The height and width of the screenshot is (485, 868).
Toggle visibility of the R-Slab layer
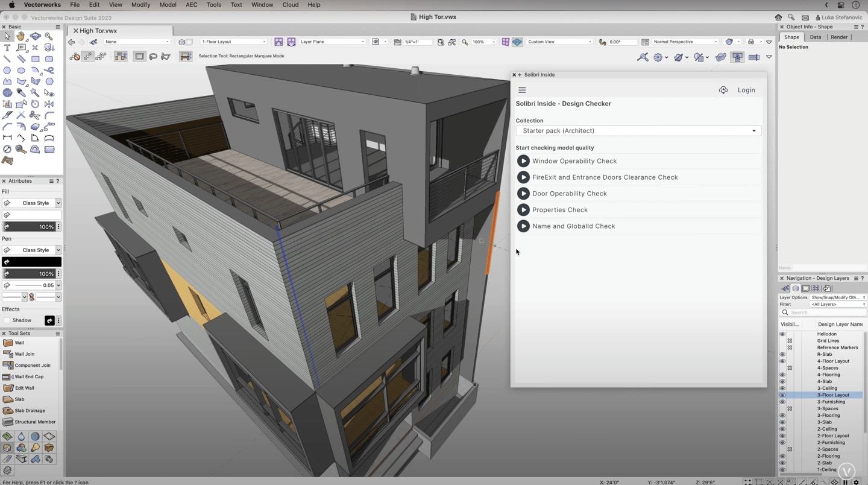782,355
